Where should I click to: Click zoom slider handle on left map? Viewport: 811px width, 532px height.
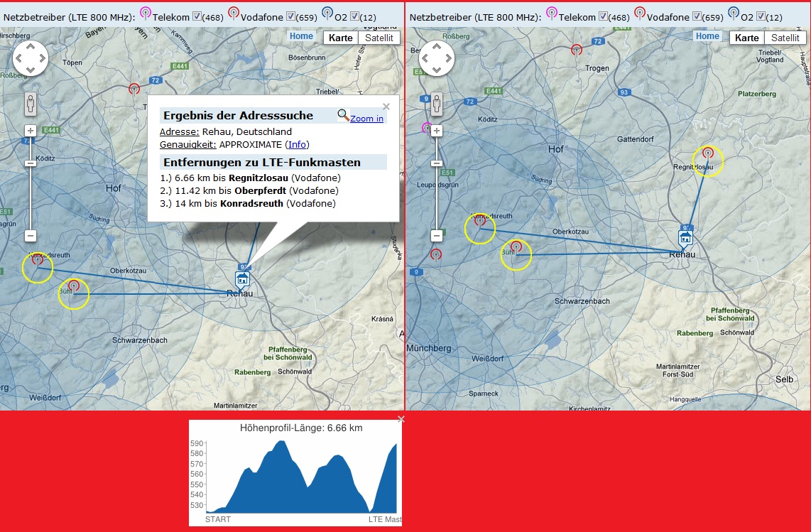[x=30, y=163]
